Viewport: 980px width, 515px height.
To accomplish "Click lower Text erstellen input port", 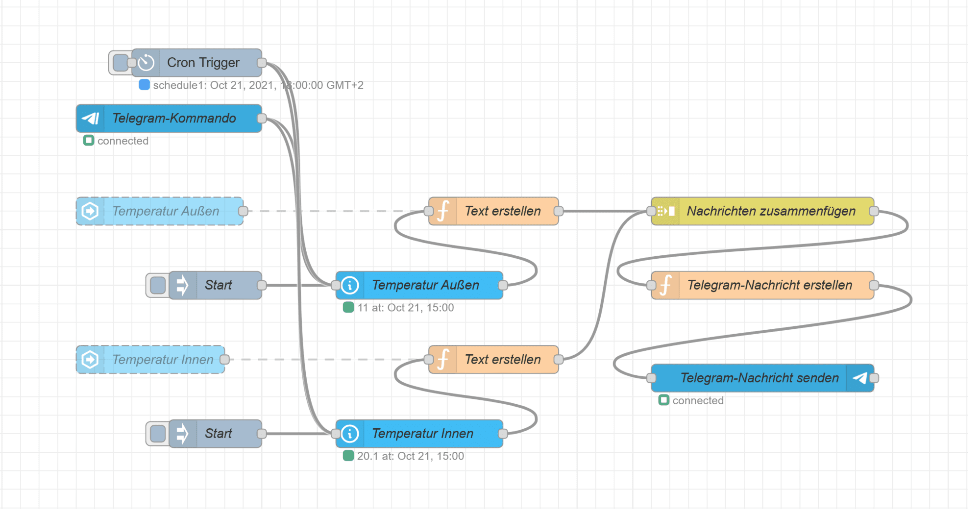I will click(429, 360).
